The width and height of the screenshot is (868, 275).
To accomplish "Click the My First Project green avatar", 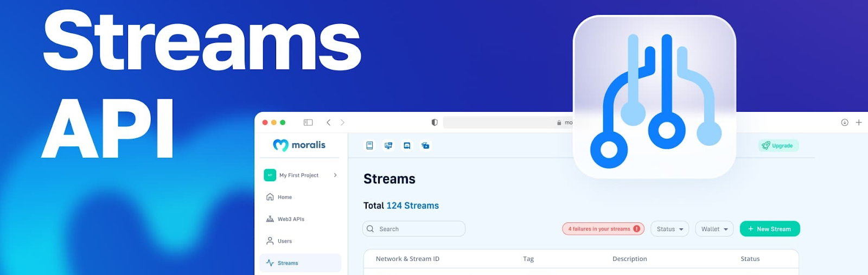I will [270, 175].
